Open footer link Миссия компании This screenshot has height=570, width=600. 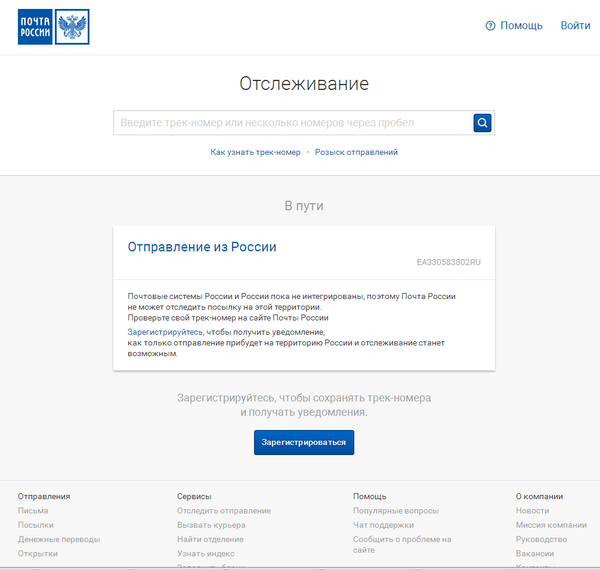(551, 525)
